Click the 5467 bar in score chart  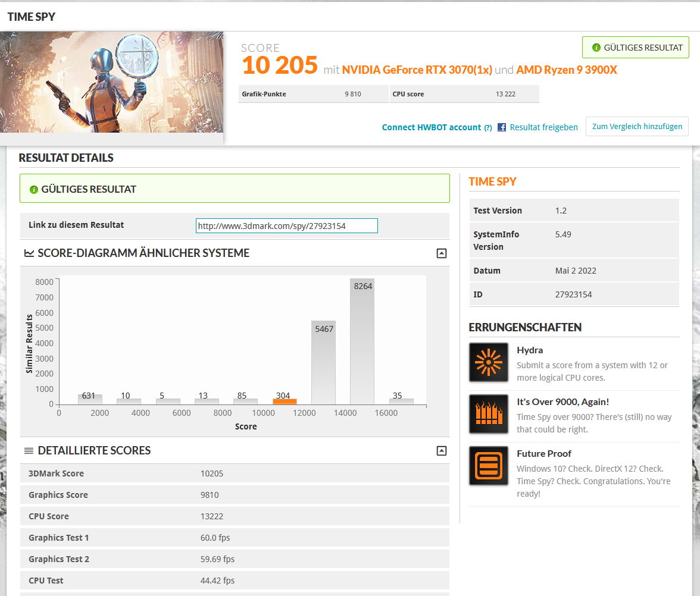323,362
